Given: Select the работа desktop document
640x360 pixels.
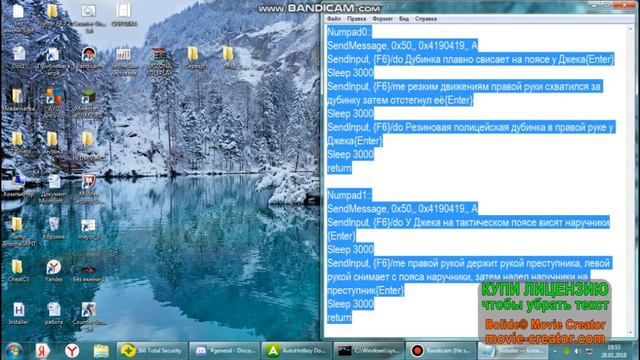Looking at the screenshot, I should coord(53,313).
